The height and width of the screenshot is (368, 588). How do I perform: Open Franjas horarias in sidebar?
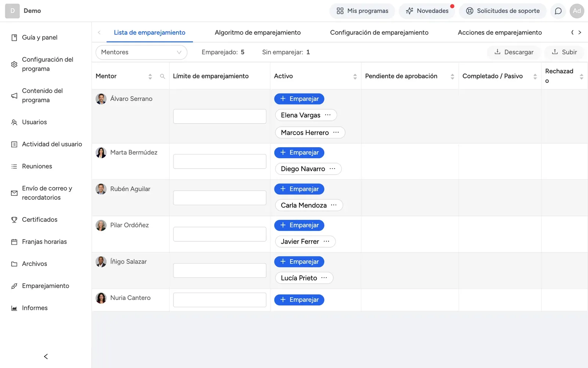click(44, 242)
